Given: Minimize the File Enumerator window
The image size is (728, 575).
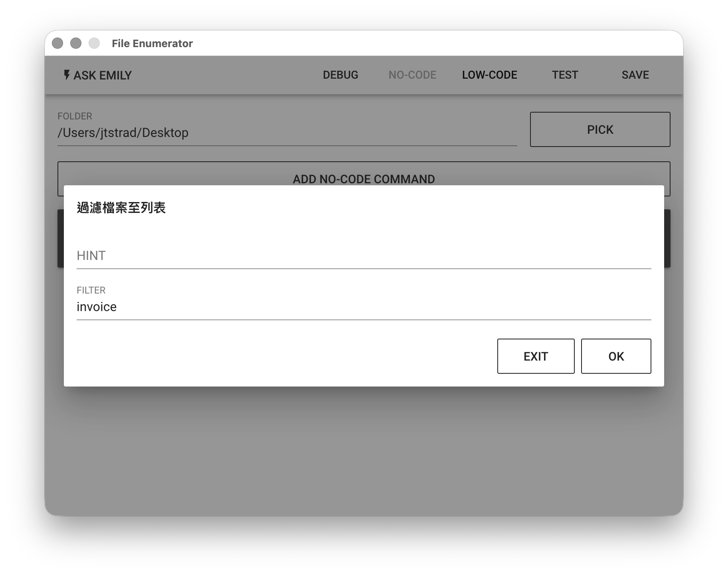Looking at the screenshot, I should (76, 43).
